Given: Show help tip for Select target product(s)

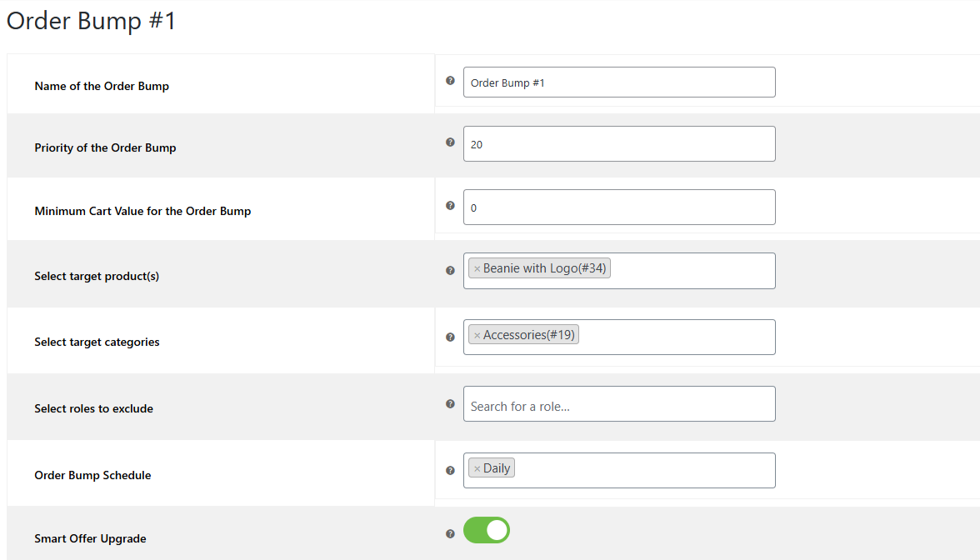Looking at the screenshot, I should pos(450,271).
